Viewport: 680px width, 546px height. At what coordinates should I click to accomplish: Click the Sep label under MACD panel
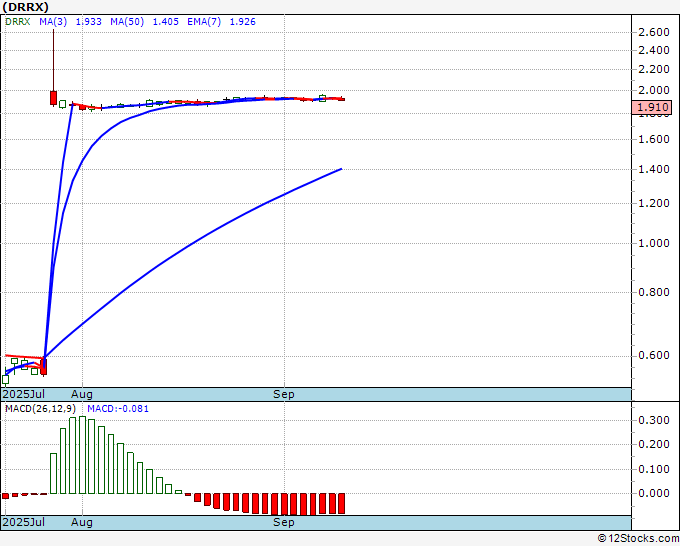(284, 522)
